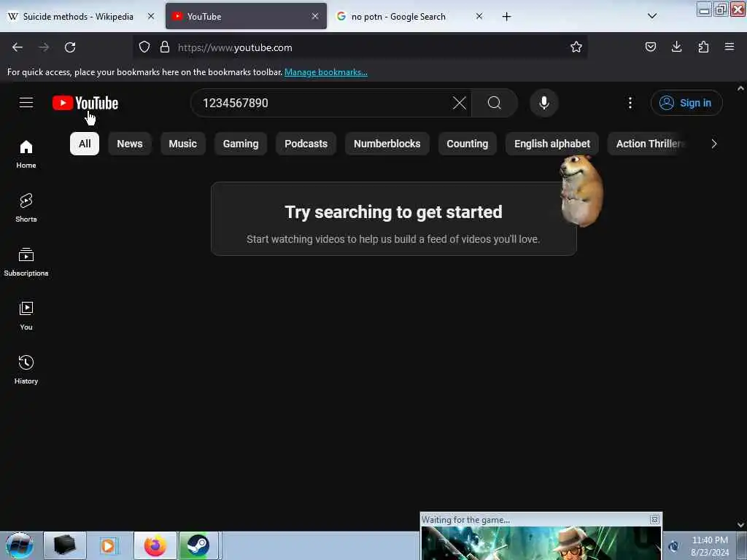Open Steam from the taskbar
The image size is (747, 560).
[x=198, y=545]
